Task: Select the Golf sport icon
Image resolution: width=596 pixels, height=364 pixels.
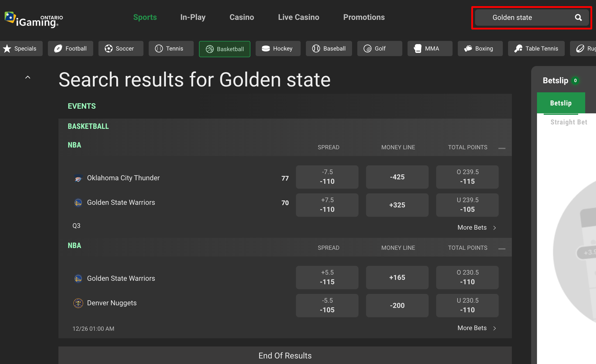Action: tap(368, 48)
